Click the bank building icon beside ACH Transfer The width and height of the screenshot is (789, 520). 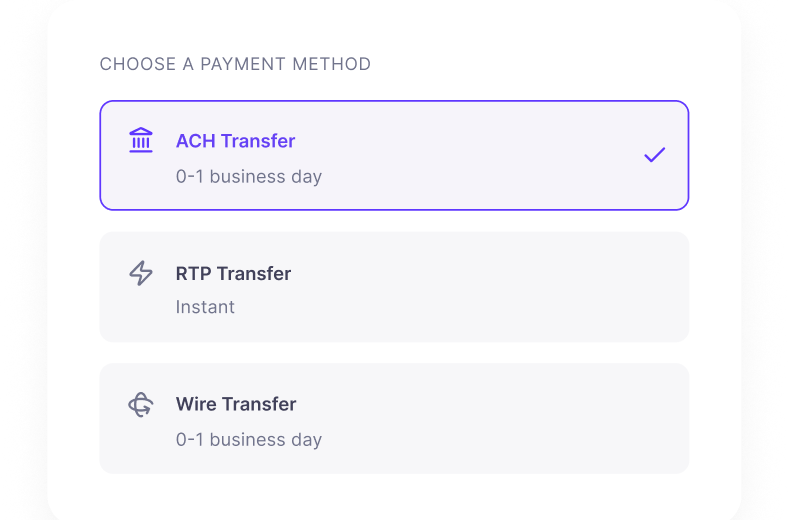point(141,140)
